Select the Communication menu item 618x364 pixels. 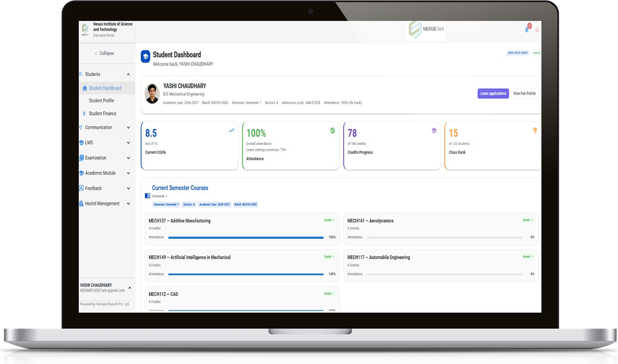coord(98,127)
